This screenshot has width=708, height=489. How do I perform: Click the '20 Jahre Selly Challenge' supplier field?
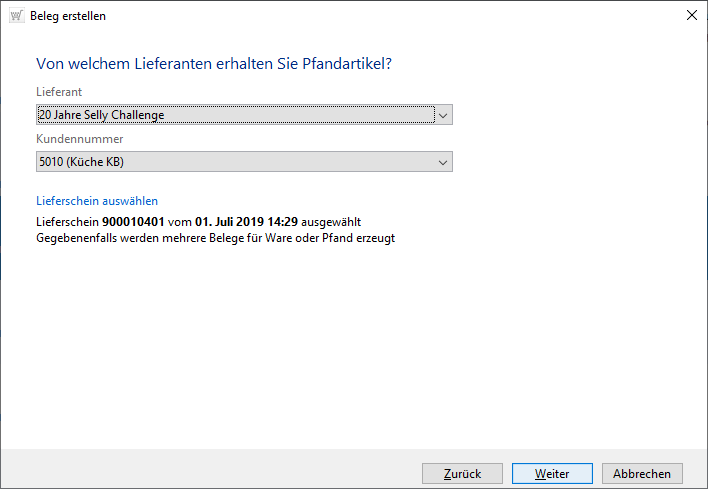click(235, 115)
